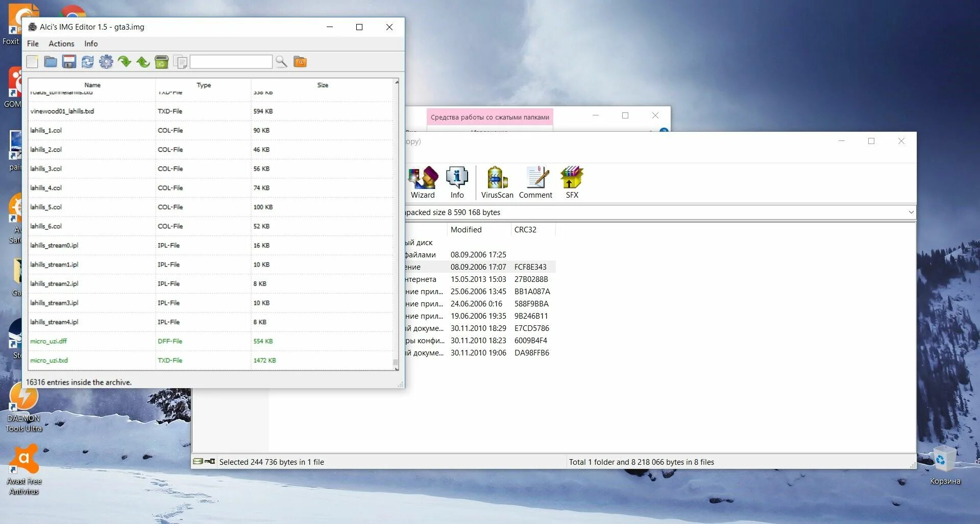
Task: Open the Avast Free Antivirus desktop shortcut
Action: (x=23, y=470)
